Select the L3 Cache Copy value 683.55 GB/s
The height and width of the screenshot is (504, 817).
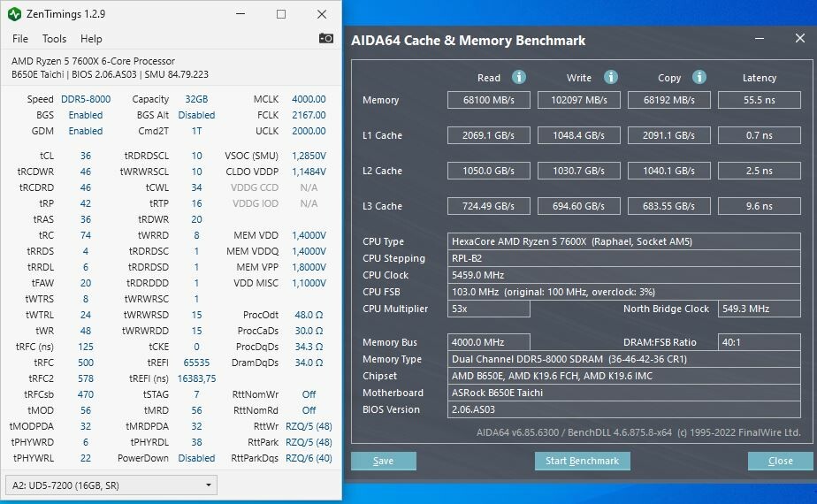(669, 206)
